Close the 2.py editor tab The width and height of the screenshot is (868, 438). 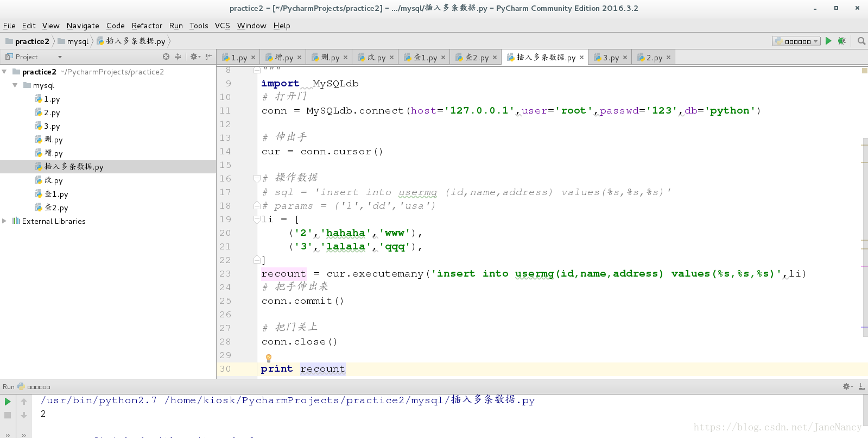click(668, 57)
